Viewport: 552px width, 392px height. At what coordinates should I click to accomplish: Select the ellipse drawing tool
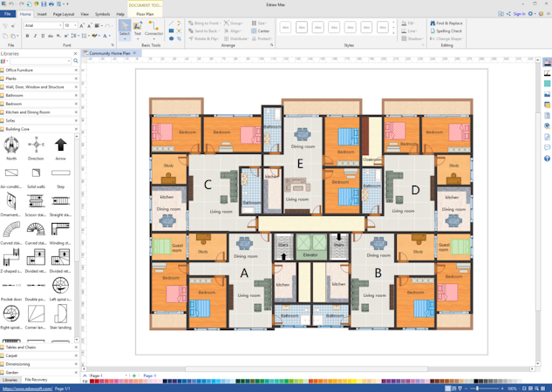(171, 38)
